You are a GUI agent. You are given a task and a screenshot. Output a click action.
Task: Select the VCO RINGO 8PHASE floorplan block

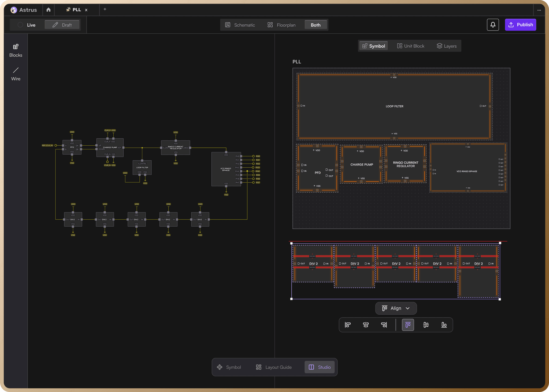[468, 168]
